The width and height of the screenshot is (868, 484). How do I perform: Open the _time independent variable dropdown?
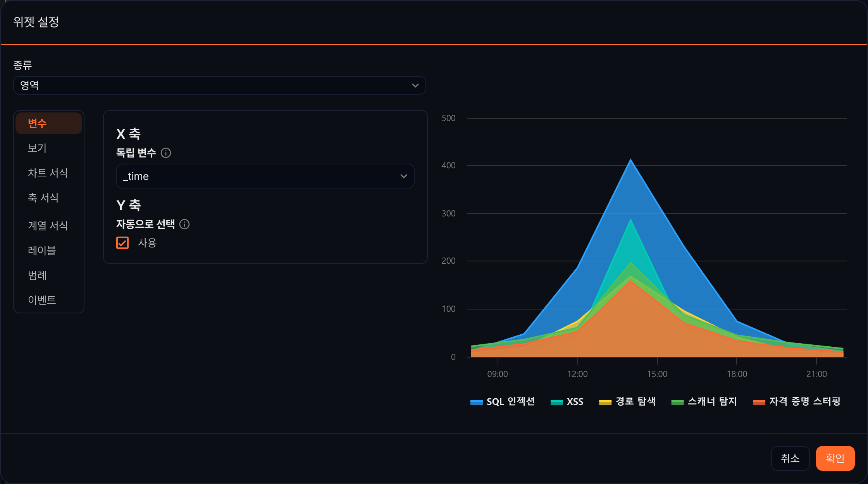[265, 176]
